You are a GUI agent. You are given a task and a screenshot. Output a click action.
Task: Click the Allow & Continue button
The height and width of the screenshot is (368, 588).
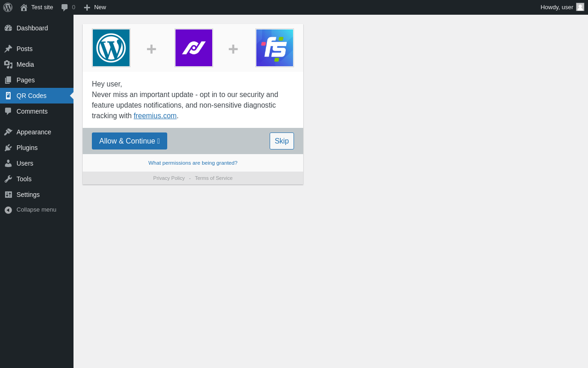(130, 141)
